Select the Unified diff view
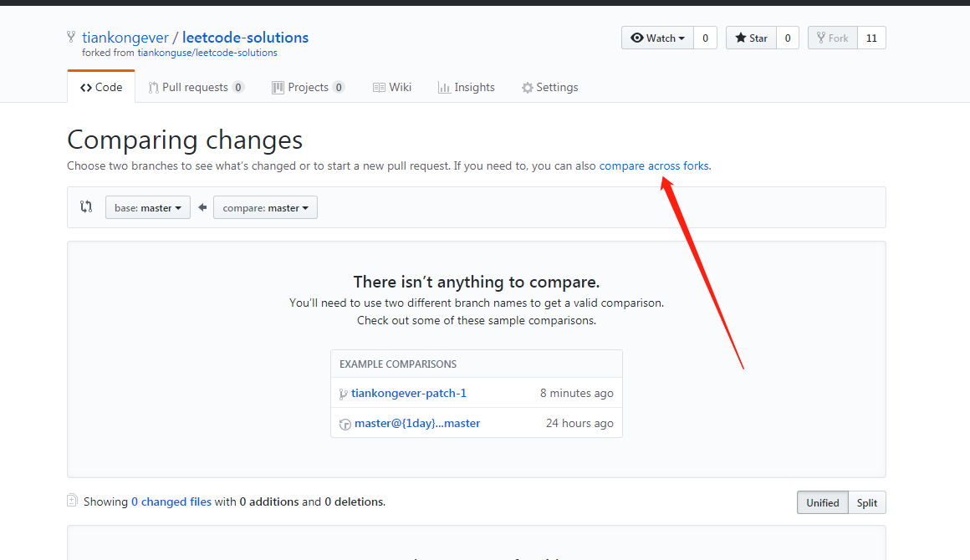 click(x=823, y=502)
